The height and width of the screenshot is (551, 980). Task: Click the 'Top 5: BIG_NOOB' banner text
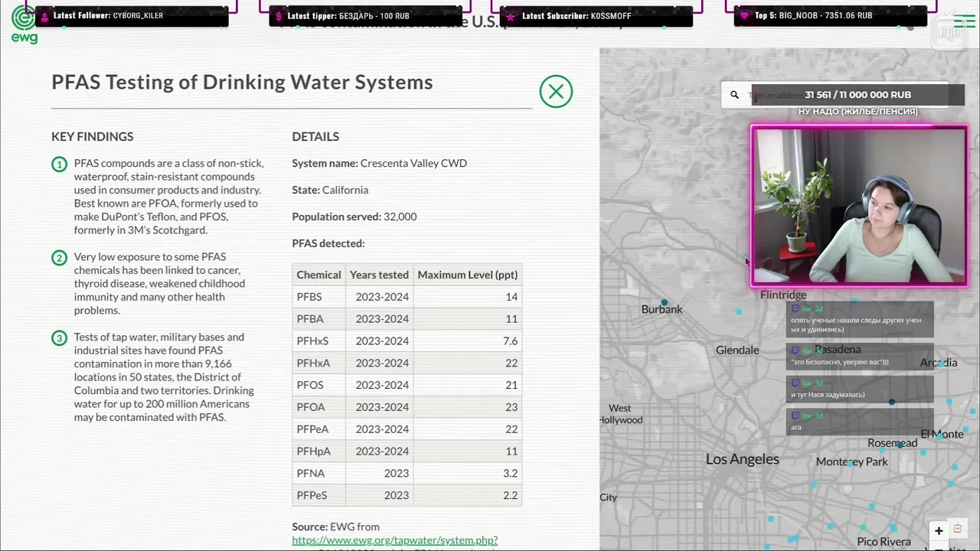tap(813, 16)
